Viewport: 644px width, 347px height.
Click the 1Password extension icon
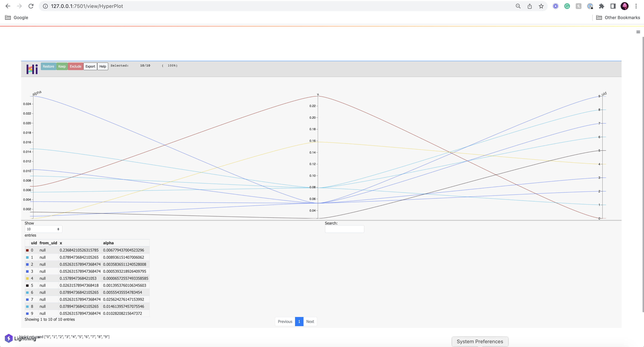[590, 6]
